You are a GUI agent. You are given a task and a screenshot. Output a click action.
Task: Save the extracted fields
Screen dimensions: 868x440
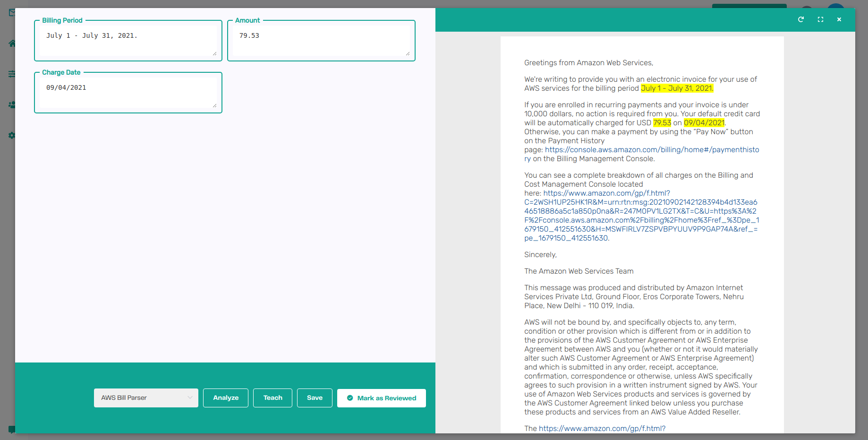tap(315, 398)
